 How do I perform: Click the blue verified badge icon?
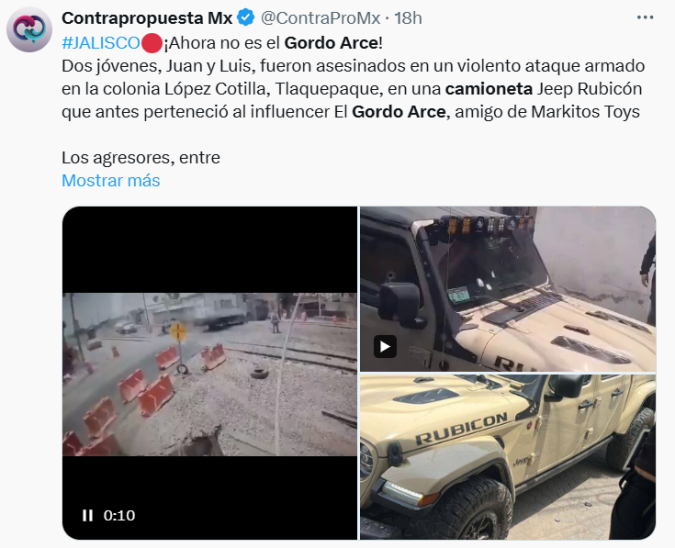(x=246, y=18)
